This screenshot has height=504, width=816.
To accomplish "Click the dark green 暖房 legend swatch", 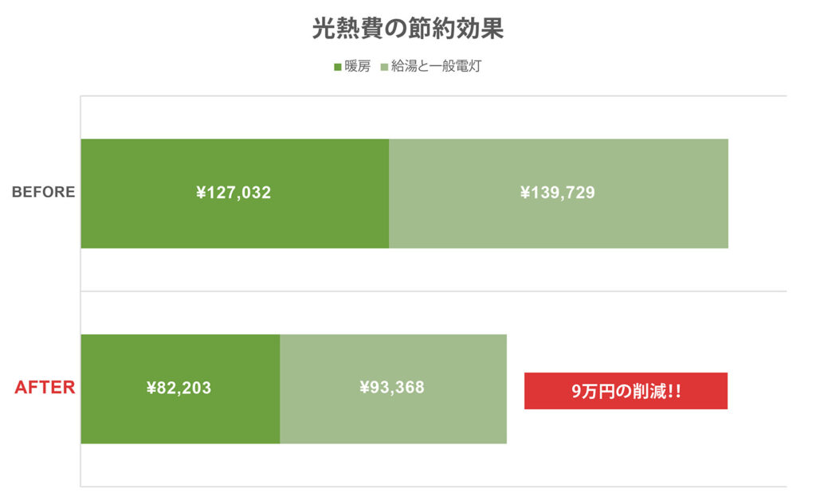I will 338,67.
